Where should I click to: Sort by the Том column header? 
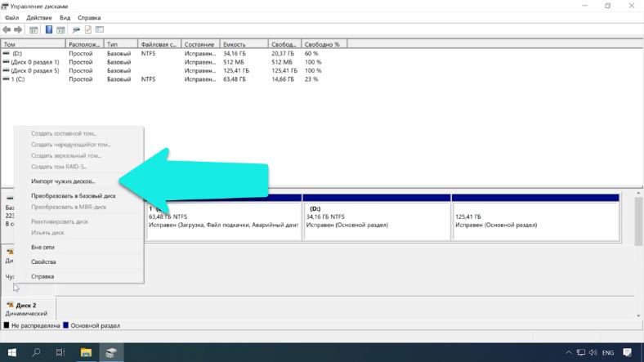click(34, 44)
